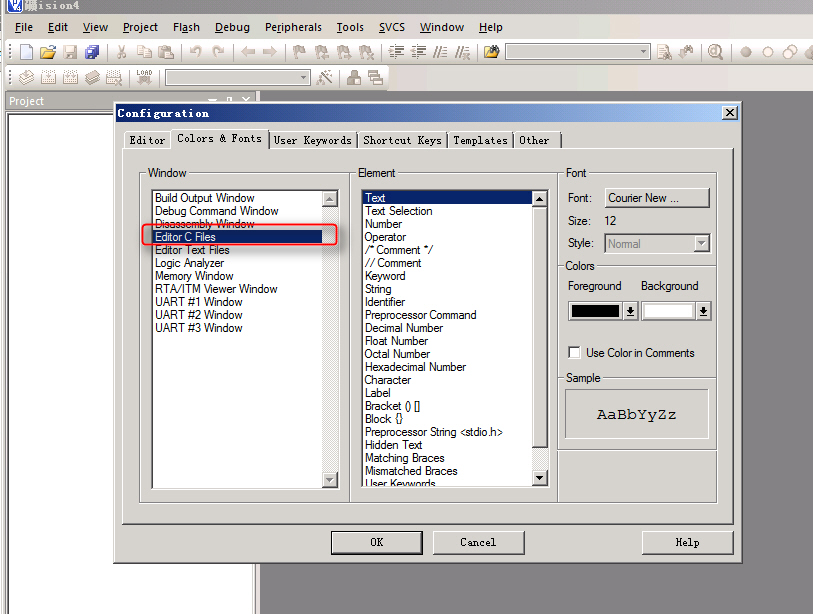
Task: Click the Target Options wand icon
Action: tap(325, 77)
